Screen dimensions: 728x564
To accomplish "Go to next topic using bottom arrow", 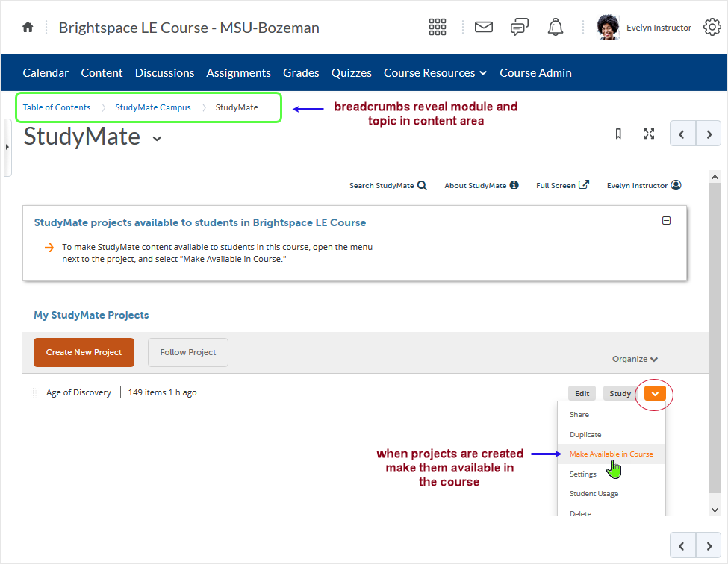I will click(709, 545).
